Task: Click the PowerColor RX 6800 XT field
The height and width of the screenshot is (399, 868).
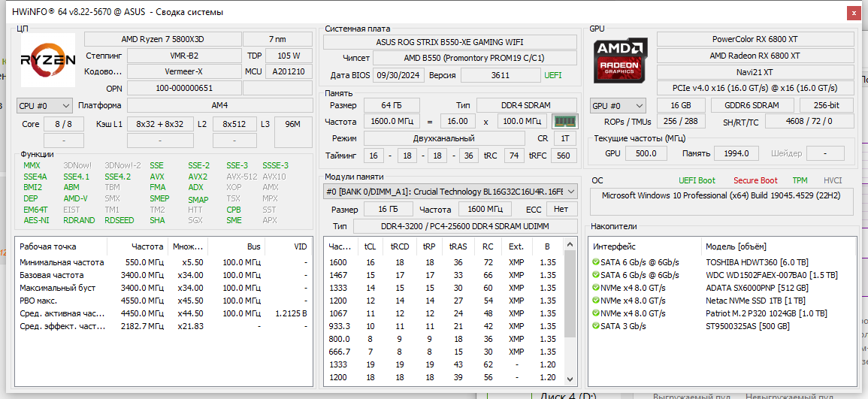Action: point(755,39)
